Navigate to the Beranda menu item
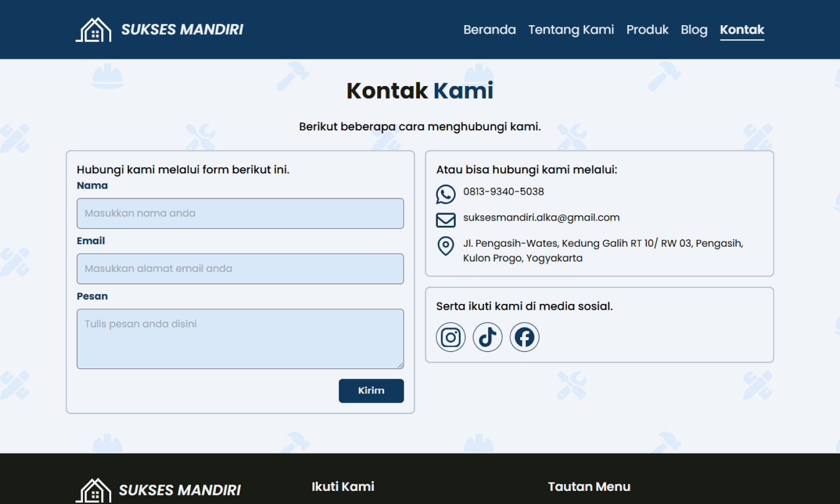 489,30
